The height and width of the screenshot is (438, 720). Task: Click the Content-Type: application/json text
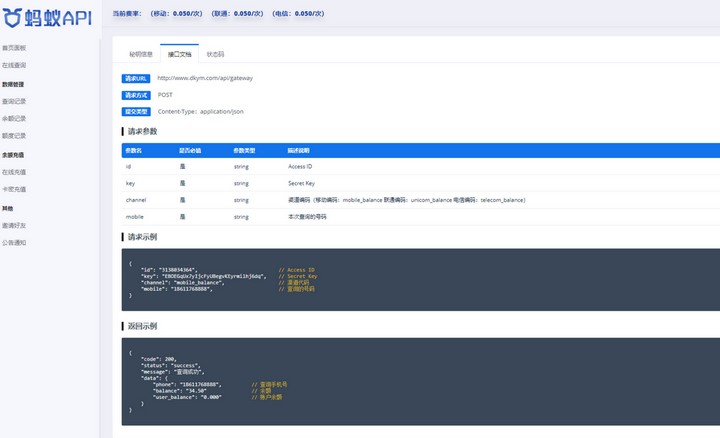point(201,112)
